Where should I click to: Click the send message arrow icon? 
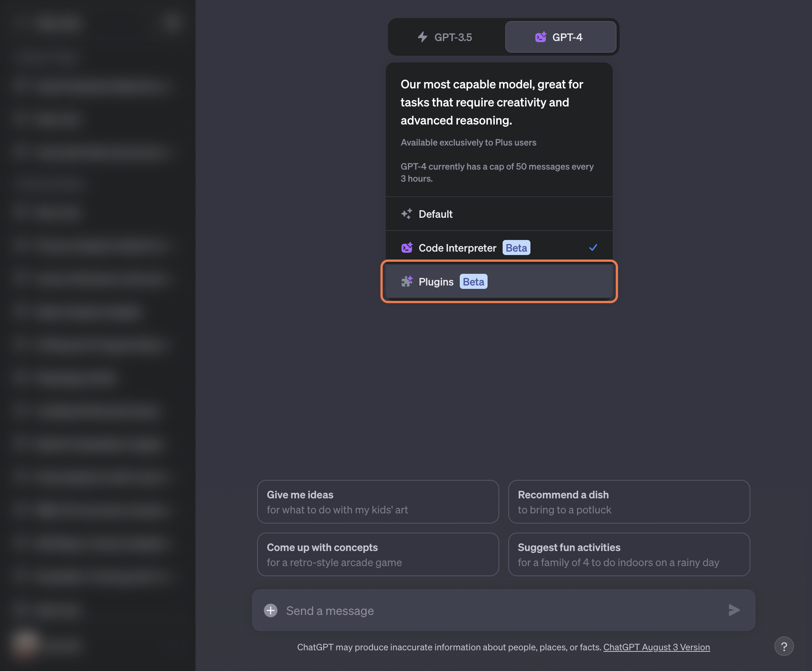click(733, 610)
